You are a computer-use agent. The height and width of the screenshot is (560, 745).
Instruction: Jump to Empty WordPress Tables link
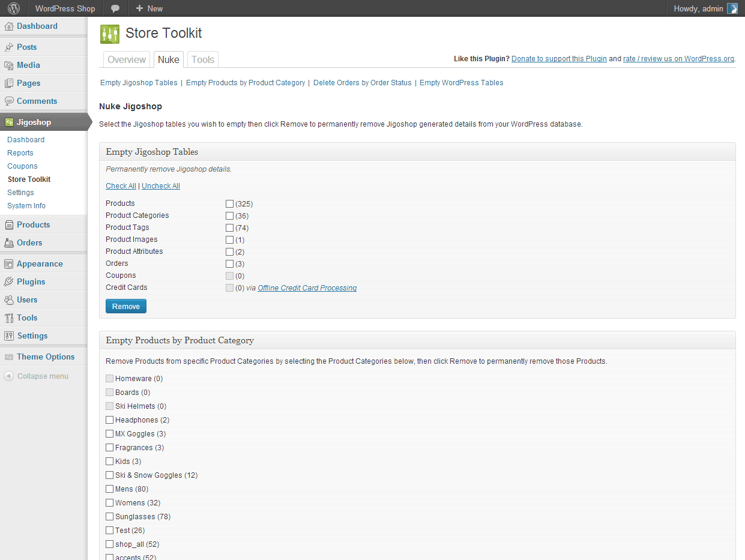point(462,83)
